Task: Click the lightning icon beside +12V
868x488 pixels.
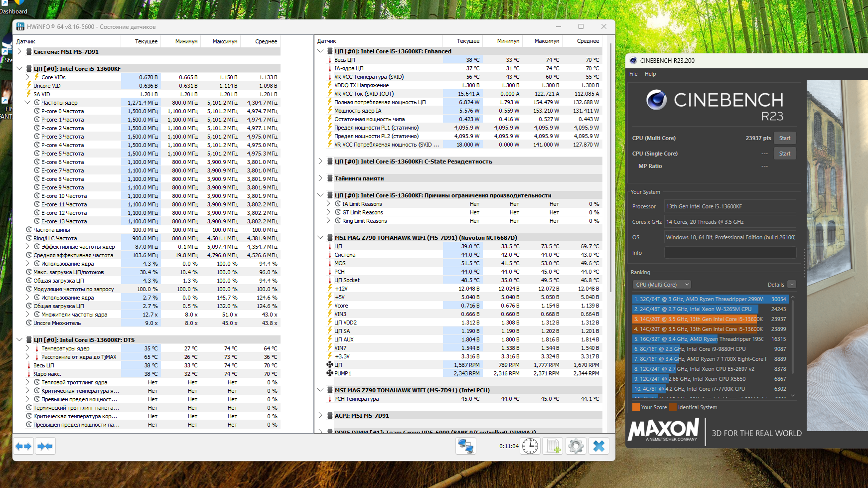Action: 329,289
